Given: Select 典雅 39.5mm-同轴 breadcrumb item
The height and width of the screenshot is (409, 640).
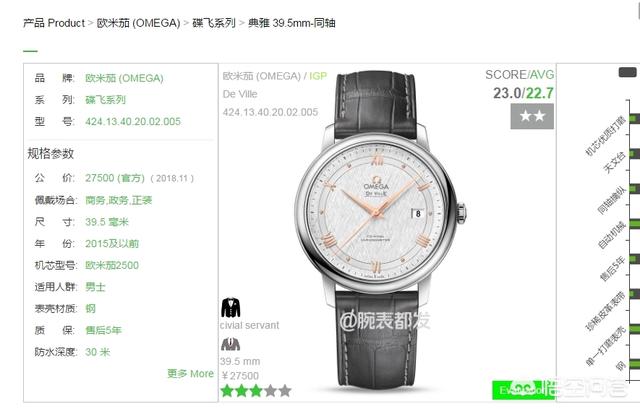Looking at the screenshot, I should (292, 23).
